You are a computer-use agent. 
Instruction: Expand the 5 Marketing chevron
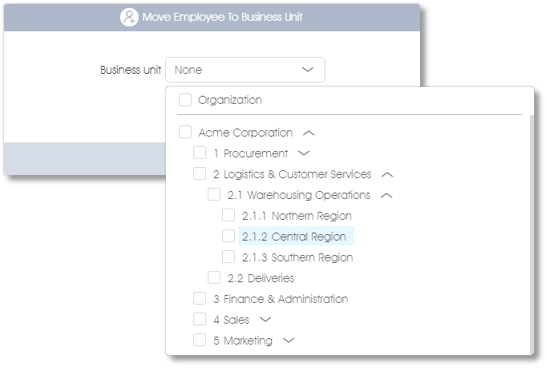289,340
